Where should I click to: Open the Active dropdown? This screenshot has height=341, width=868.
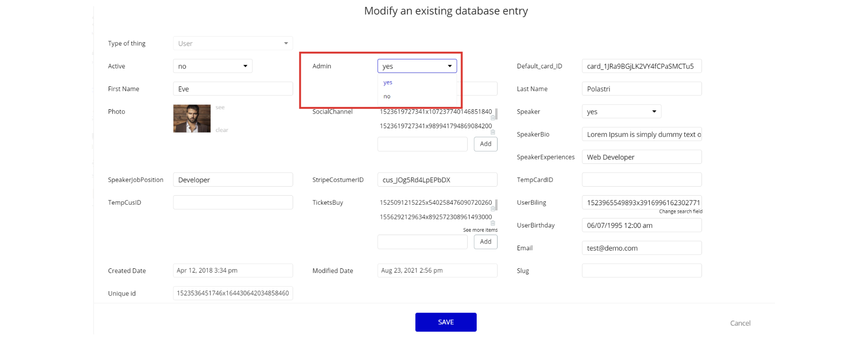tap(212, 66)
